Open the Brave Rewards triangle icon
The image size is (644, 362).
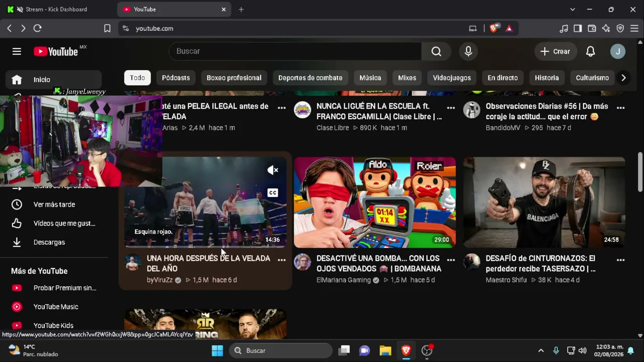(509, 29)
